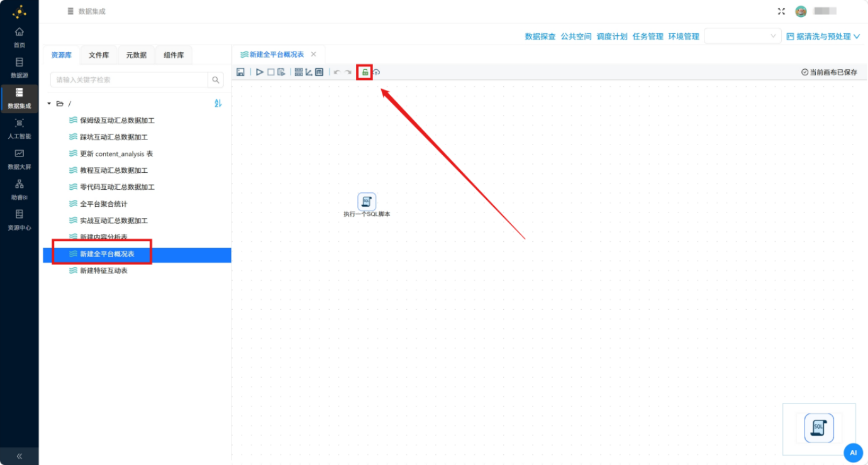
Task: Open the empty environment dropdown box
Action: click(x=743, y=36)
